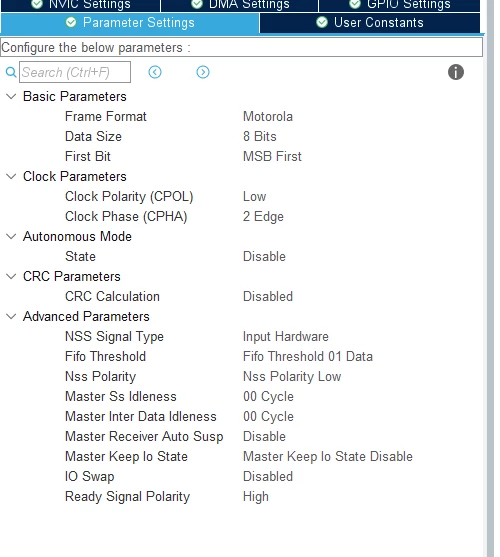Collapse the Advanced Parameters group

pyautogui.click(x=11, y=316)
